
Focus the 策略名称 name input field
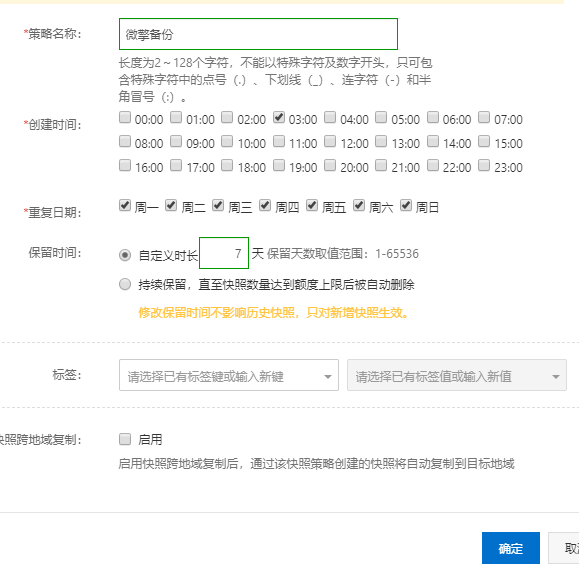(258, 34)
